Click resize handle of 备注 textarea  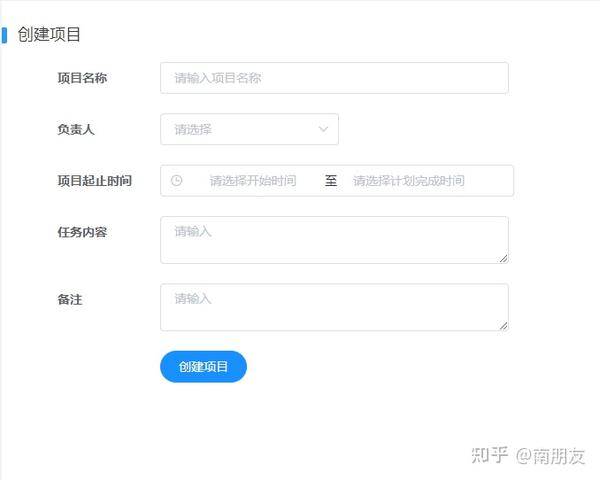(504, 326)
